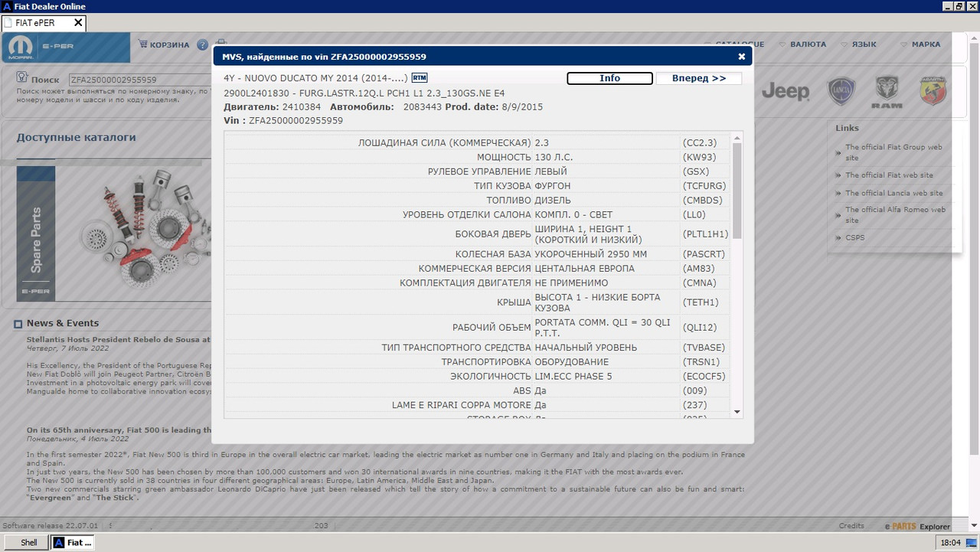Open The official Alfa Romeo web site link
Image resolution: width=980 pixels, height=552 pixels.
tap(895, 214)
